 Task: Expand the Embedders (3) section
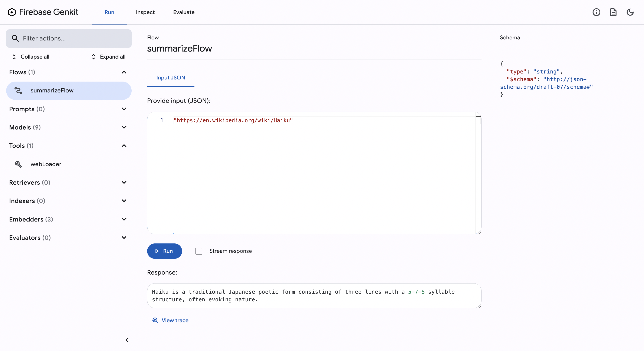[124, 219]
